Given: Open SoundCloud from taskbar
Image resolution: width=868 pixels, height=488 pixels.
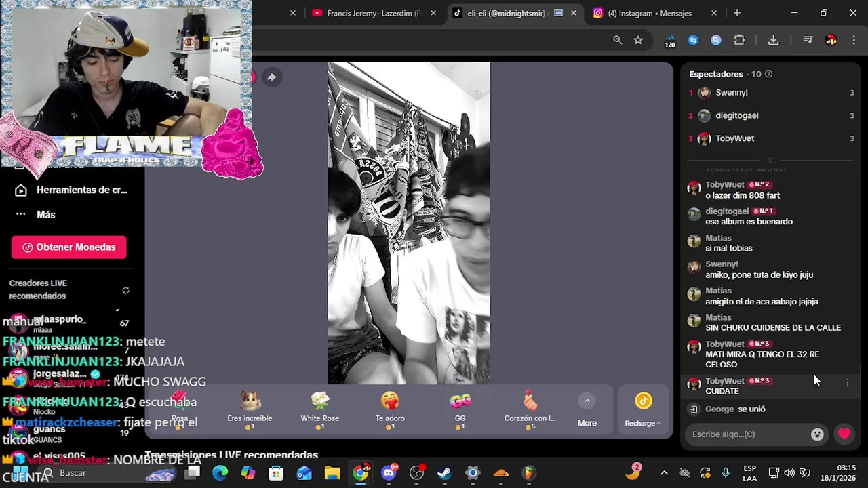Looking at the screenshot, I should [500, 473].
